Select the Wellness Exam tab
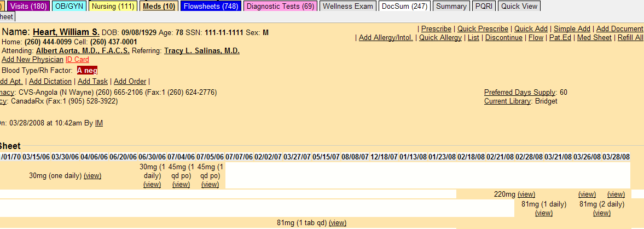Image resolution: width=644 pixels, height=229 pixels. (349, 6)
